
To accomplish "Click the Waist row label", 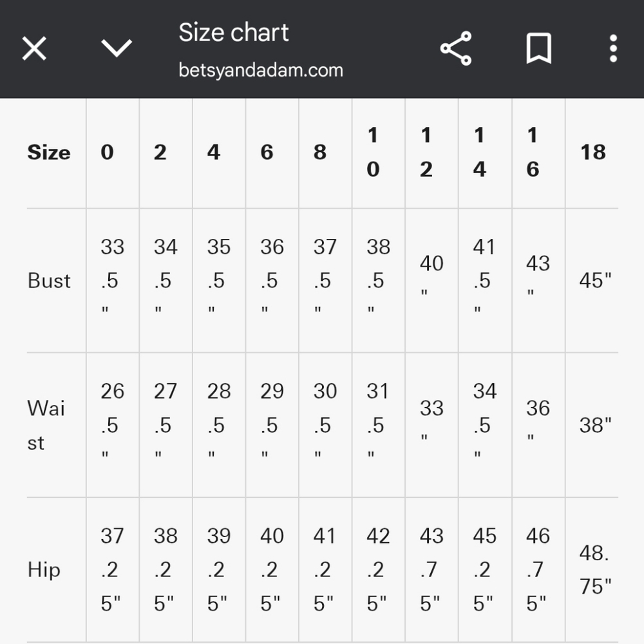I will (46, 426).
